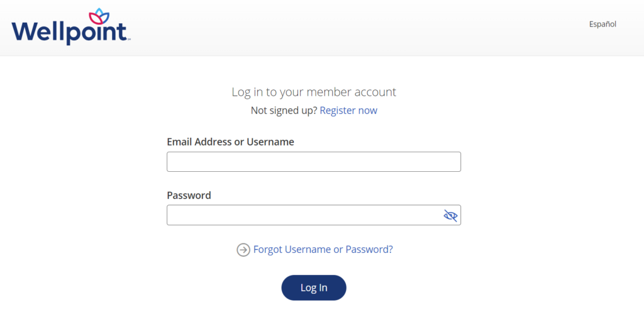
Task: Click the 'Not signed up?' text
Action: pos(284,110)
